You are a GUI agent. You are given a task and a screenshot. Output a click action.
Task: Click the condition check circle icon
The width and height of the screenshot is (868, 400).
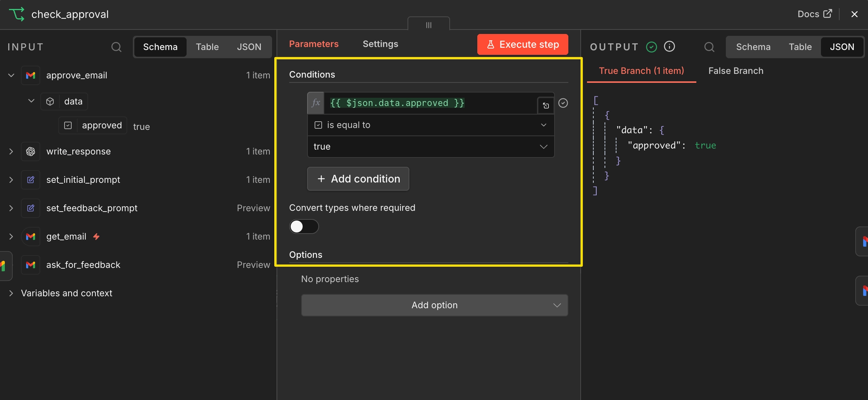click(x=563, y=103)
